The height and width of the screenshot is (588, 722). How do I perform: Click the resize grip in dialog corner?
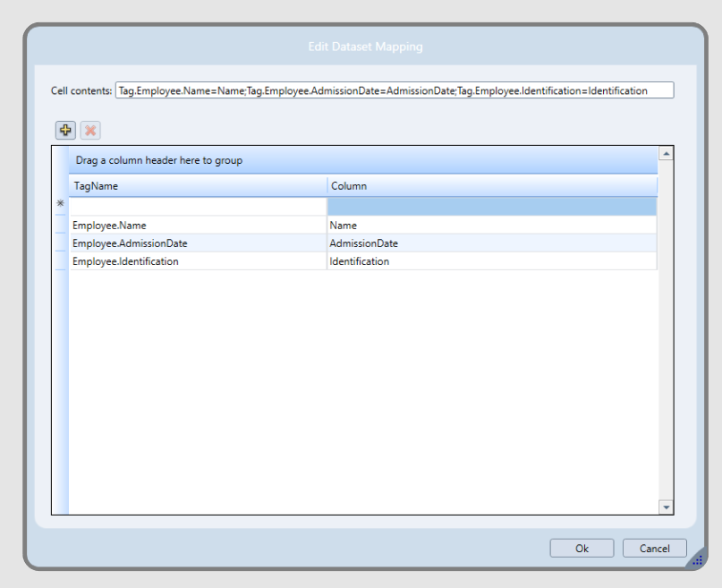[x=698, y=558]
